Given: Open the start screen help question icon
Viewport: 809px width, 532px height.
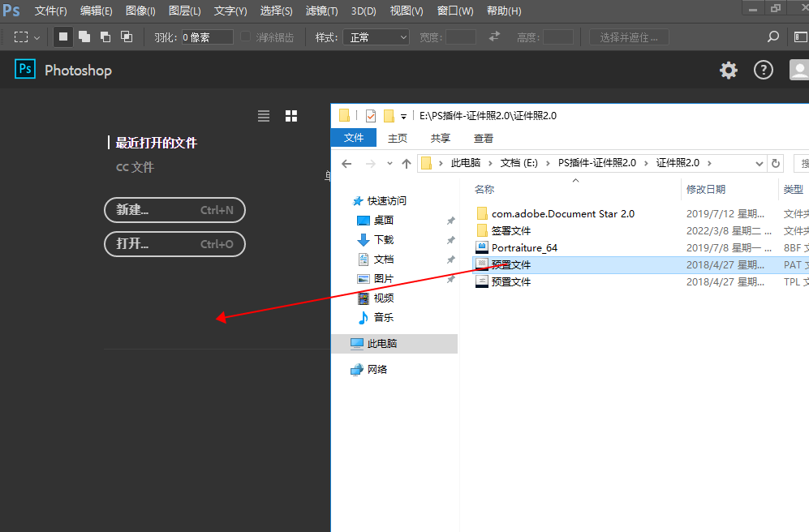Looking at the screenshot, I should tap(764, 70).
